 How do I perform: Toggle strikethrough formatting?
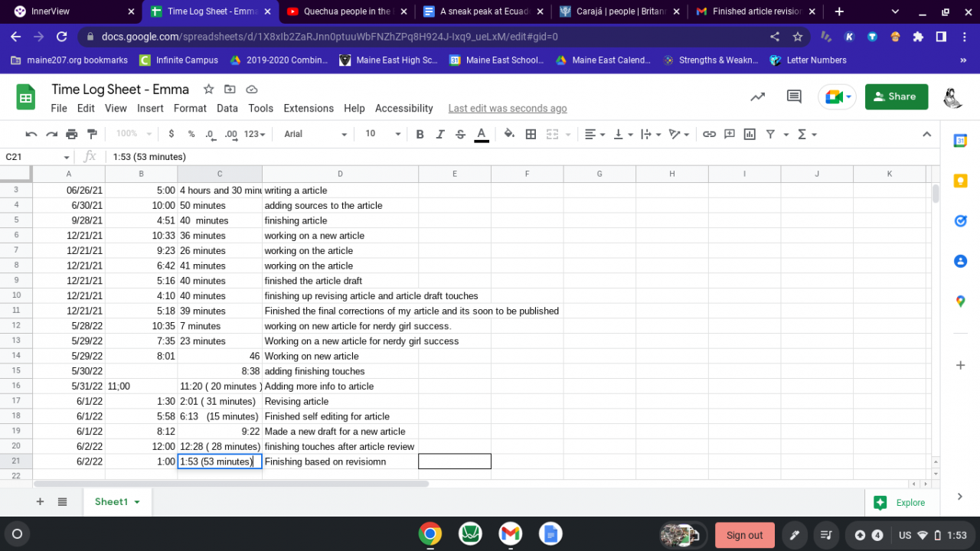pyautogui.click(x=460, y=134)
